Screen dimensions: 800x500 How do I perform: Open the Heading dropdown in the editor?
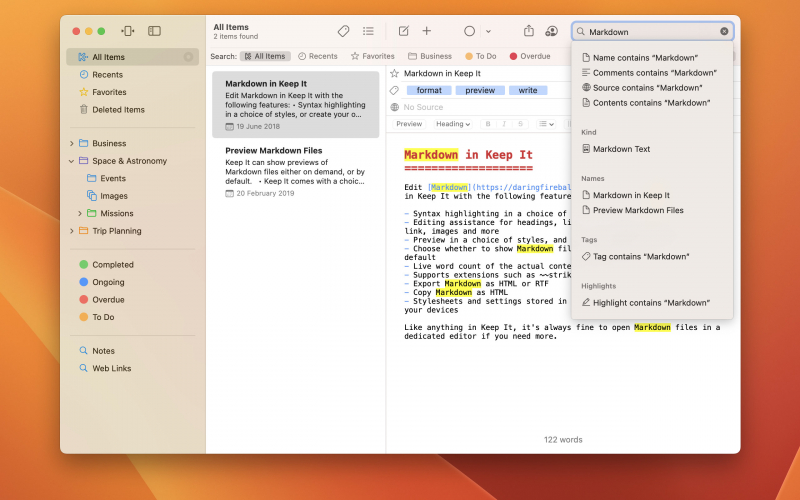[453, 124]
